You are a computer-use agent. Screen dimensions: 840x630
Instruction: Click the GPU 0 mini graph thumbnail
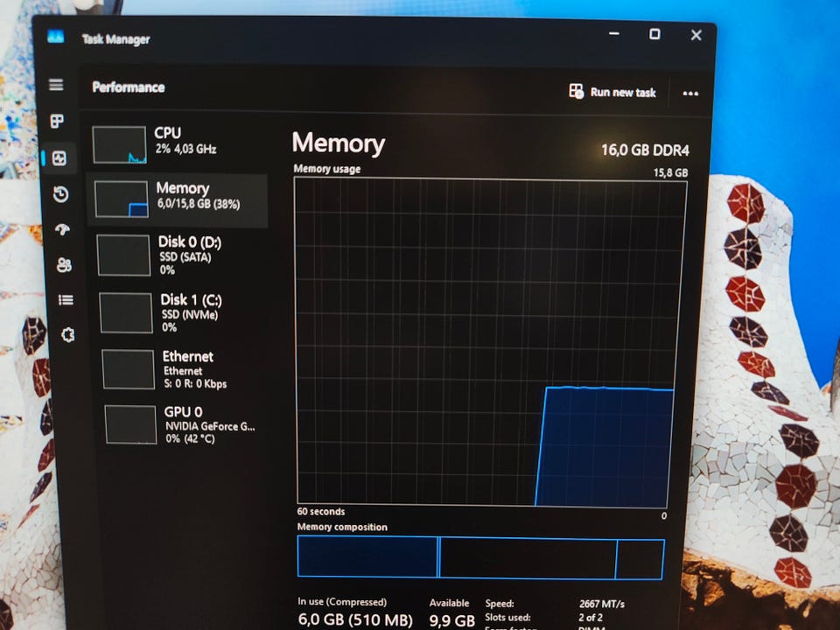[x=130, y=425]
